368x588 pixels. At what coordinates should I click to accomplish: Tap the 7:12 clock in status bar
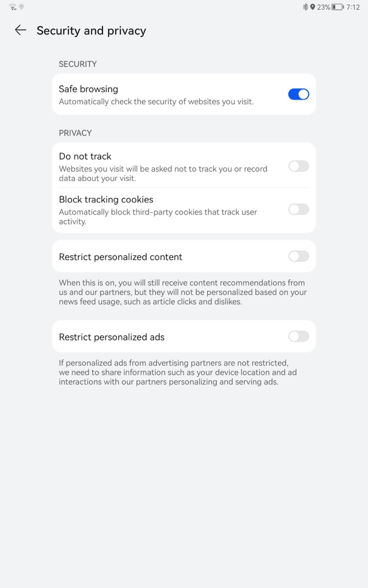coord(353,7)
